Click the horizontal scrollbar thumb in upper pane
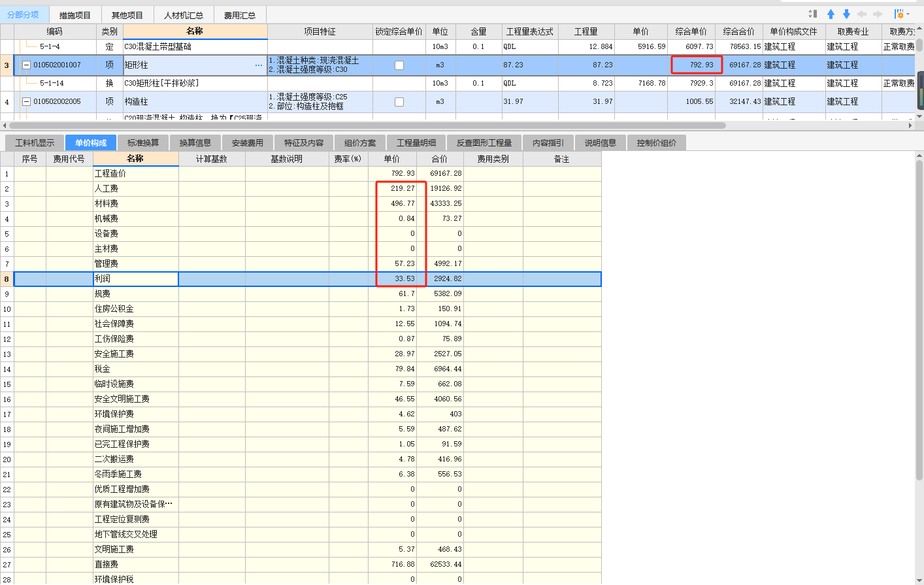The height and width of the screenshot is (585, 924). [367, 125]
